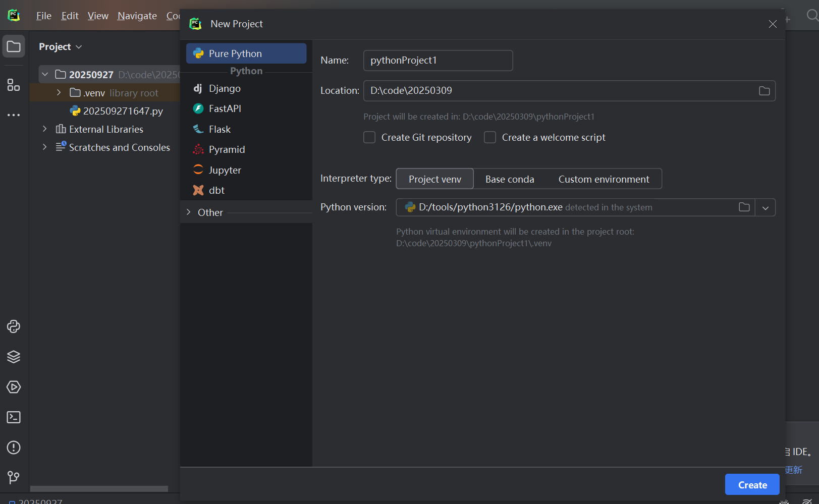Open Problems tool window icon
Image resolution: width=819 pixels, height=504 pixels.
pyautogui.click(x=14, y=447)
